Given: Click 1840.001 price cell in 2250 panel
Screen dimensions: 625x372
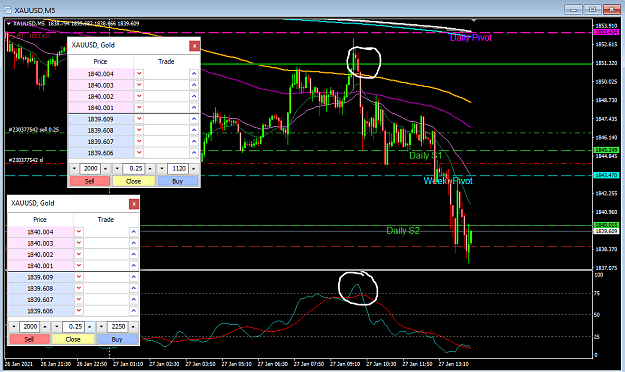Looking at the screenshot, I should [x=40, y=266].
